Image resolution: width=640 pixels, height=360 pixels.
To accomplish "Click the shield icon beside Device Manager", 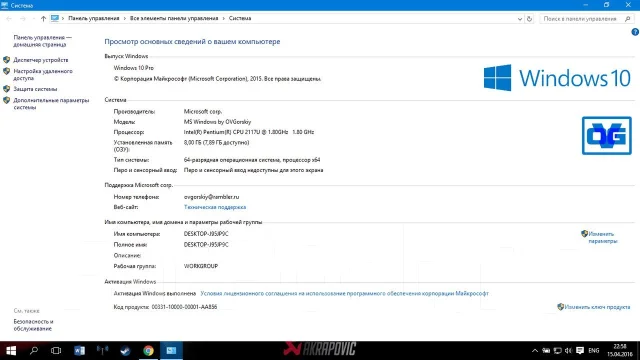I will [x=7, y=60].
